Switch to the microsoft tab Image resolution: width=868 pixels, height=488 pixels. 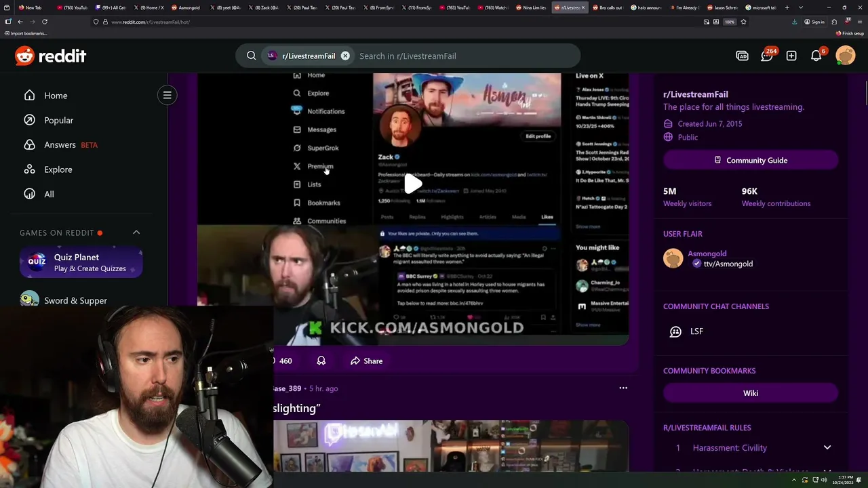[x=761, y=7]
